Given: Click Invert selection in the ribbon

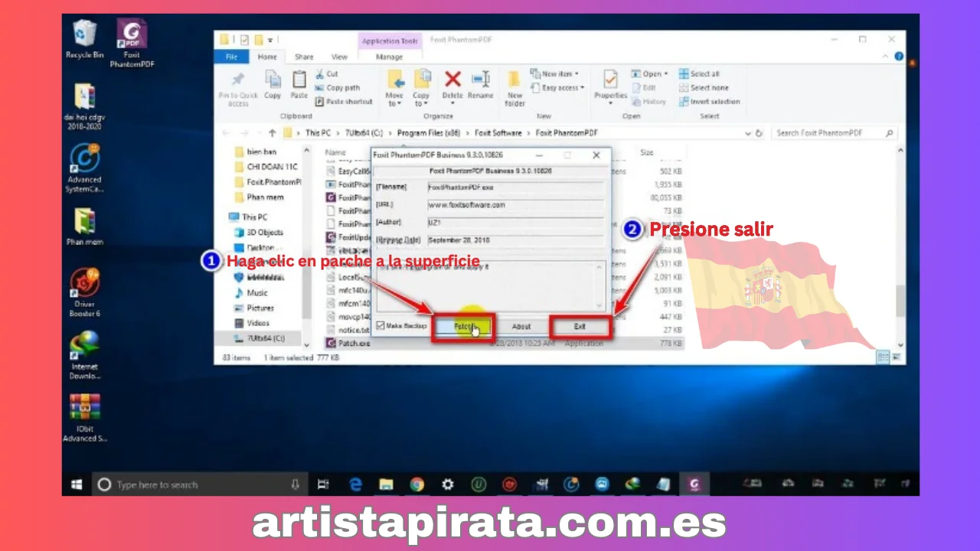Looking at the screenshot, I should click(x=709, y=102).
